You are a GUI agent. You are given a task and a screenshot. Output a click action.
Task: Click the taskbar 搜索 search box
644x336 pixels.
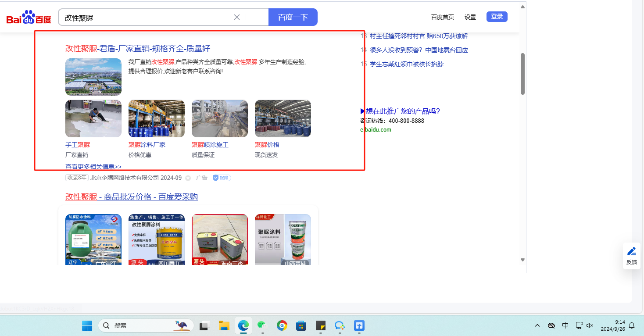(147, 325)
